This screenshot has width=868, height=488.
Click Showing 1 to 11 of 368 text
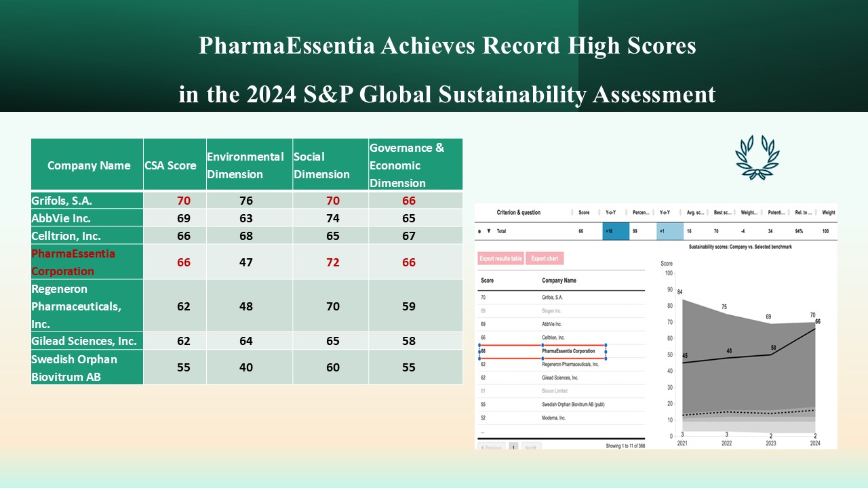[x=625, y=446]
